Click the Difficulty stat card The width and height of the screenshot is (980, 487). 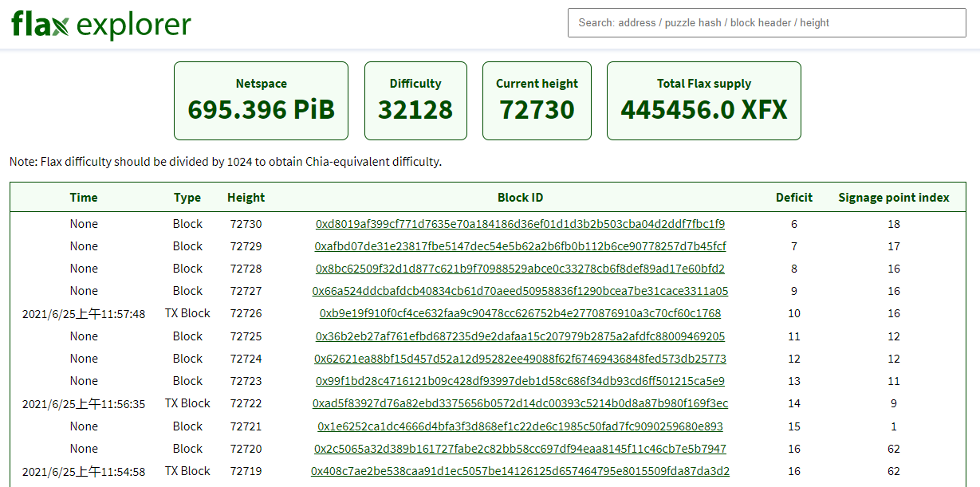click(x=415, y=100)
